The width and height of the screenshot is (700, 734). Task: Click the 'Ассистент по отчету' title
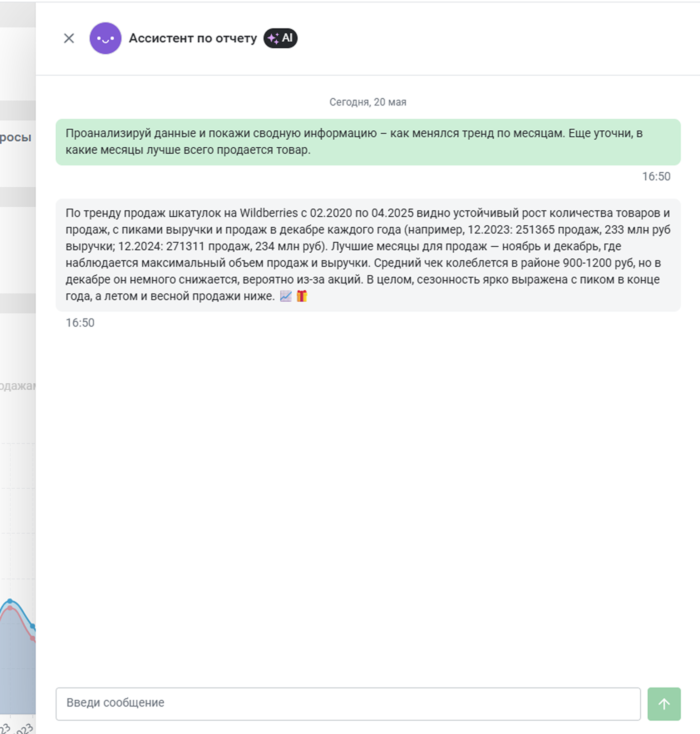(x=193, y=38)
